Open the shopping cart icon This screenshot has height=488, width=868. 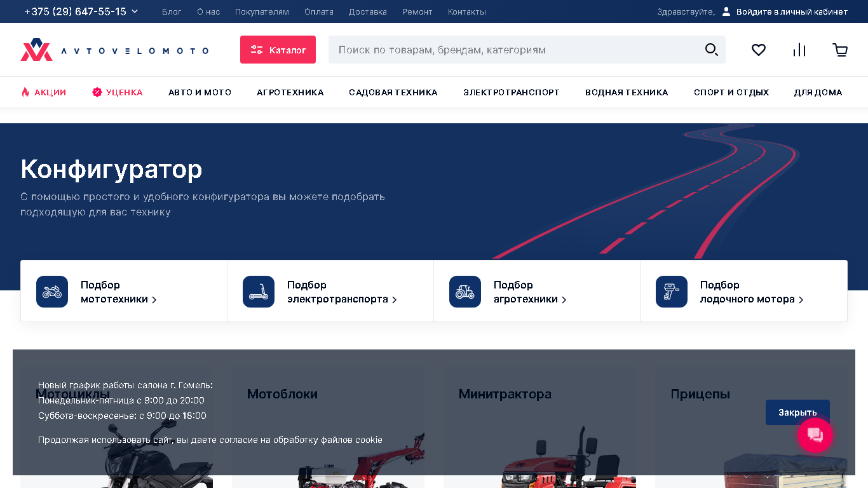click(x=840, y=50)
